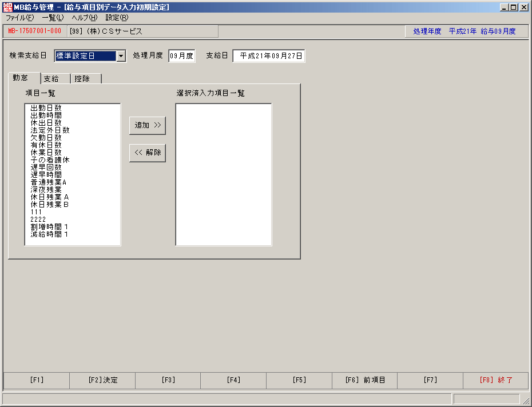Click the 追加 >> button
Image resolution: width=532 pixels, height=407 pixels.
pos(148,126)
